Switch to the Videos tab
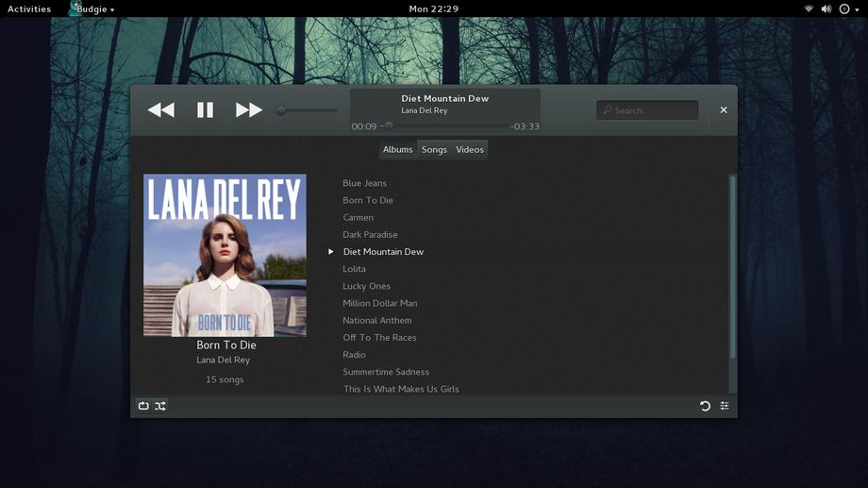This screenshot has height=488, width=868. tap(470, 149)
